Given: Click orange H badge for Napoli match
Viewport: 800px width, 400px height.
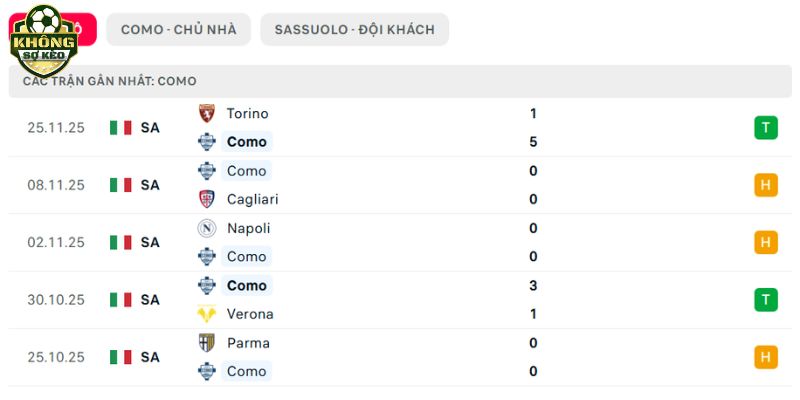Looking at the screenshot, I should click(766, 242).
